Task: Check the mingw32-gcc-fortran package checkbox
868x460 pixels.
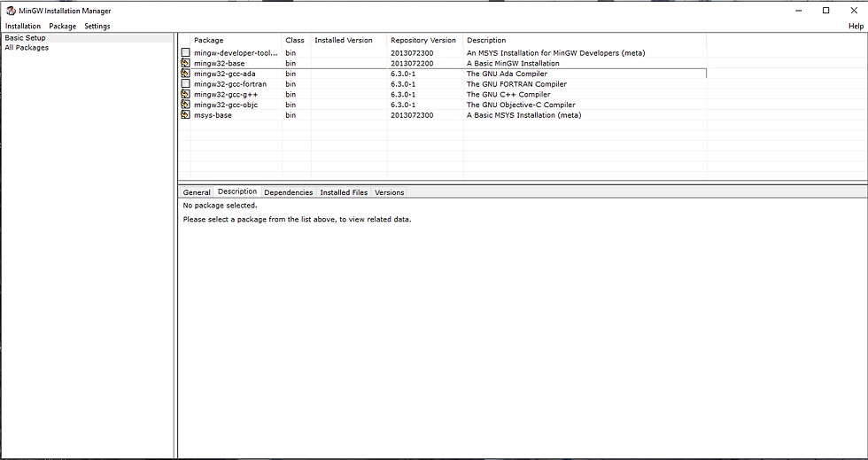Action: point(185,83)
